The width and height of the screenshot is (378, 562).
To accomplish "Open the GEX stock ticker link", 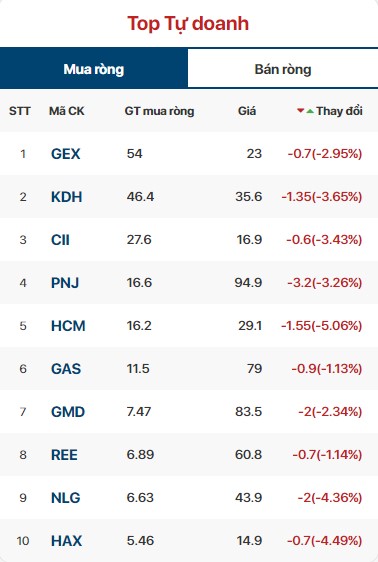I will (x=66, y=154).
